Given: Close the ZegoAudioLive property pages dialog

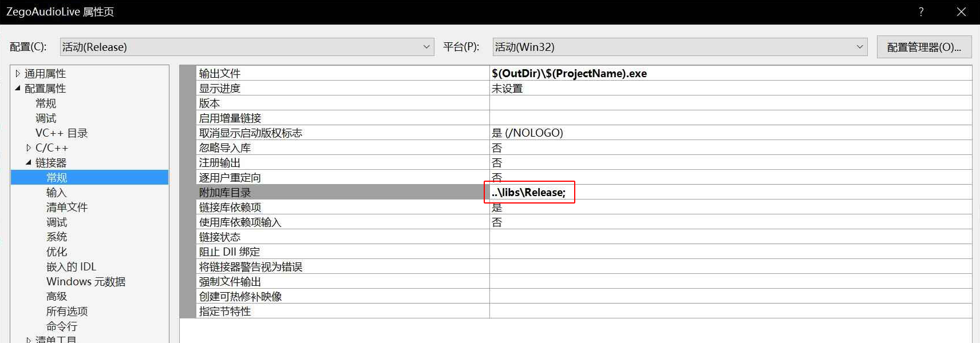Looking at the screenshot, I should pyautogui.click(x=961, y=11).
